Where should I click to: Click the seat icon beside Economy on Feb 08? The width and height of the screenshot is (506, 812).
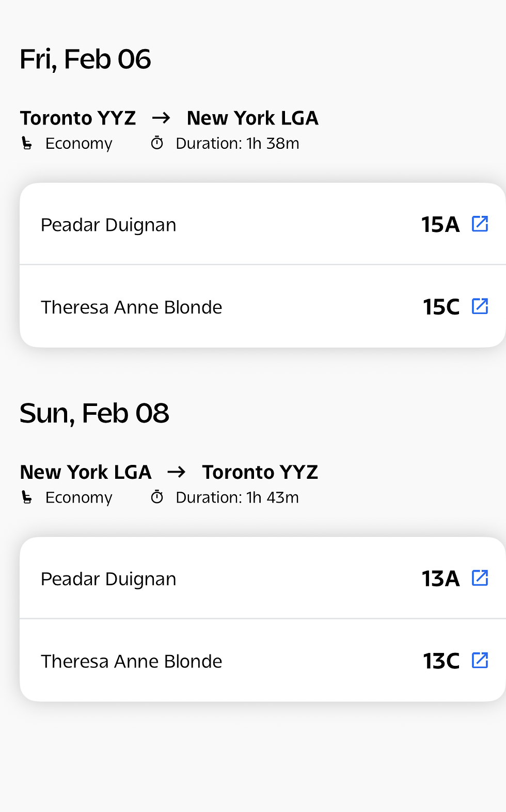[x=27, y=497]
